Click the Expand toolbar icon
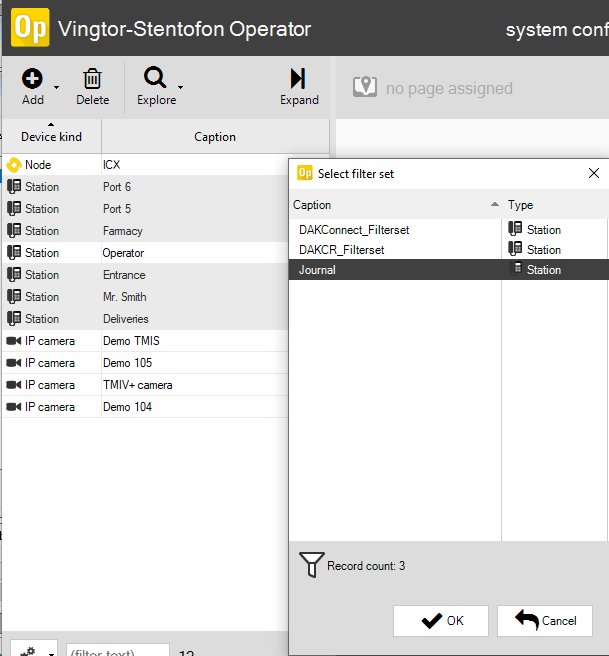The width and height of the screenshot is (609, 656). point(298,79)
